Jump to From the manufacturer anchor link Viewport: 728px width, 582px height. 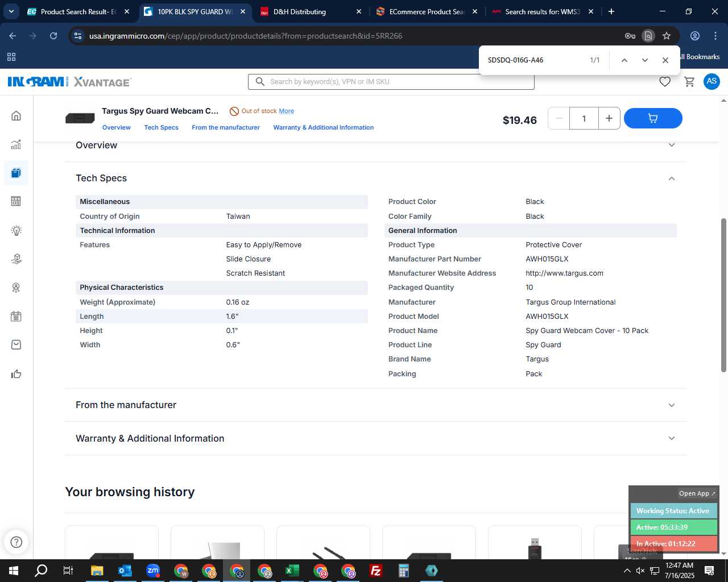click(226, 127)
